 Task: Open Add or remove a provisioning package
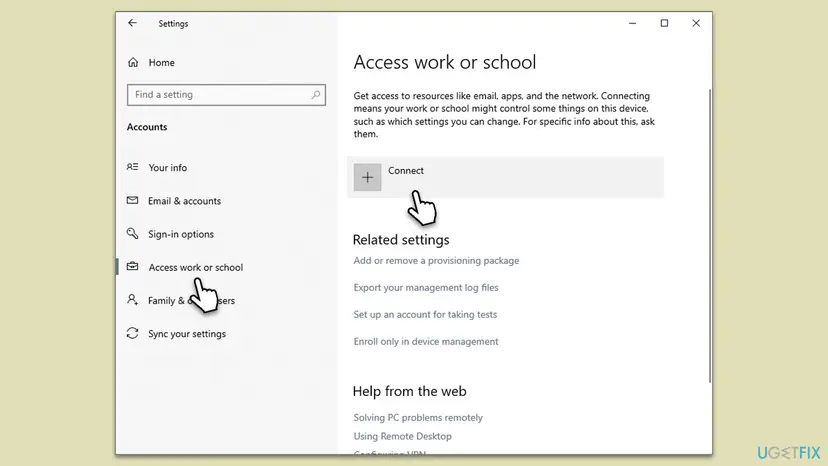coord(436,260)
